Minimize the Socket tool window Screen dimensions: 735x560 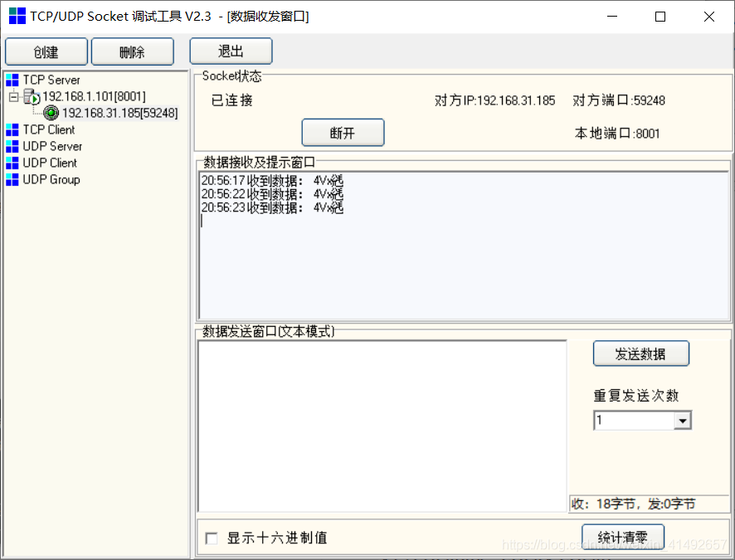612,17
